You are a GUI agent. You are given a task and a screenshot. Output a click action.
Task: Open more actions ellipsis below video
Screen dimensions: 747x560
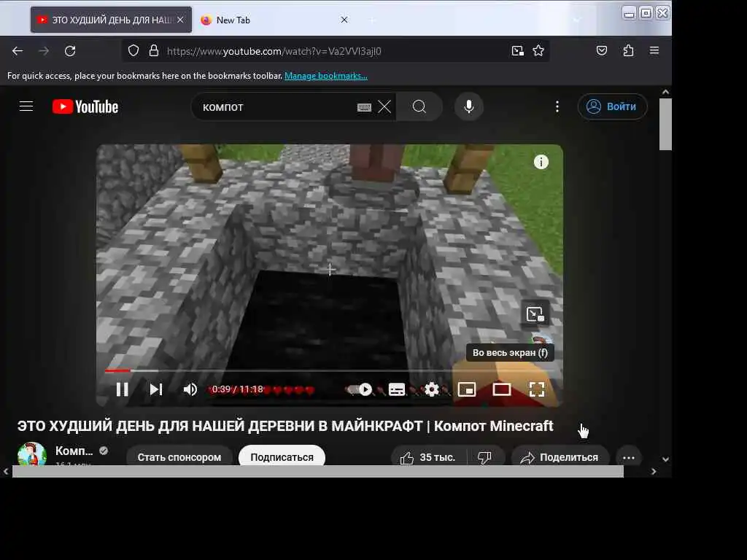click(x=628, y=458)
